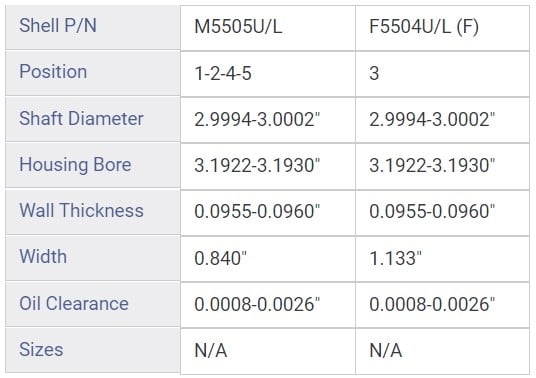Select the 1-2-4-5 position cell

tap(268, 74)
